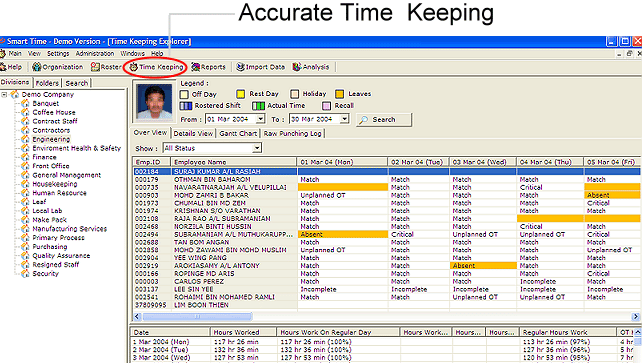Viewport: 643px width, 363px height.
Task: Open the Analysis toolbar icon
Action: point(297,67)
